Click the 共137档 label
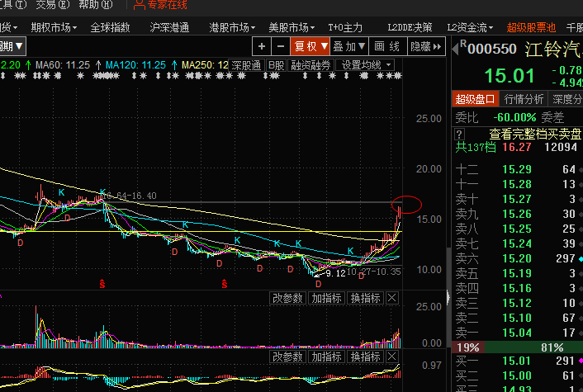 pos(476,147)
